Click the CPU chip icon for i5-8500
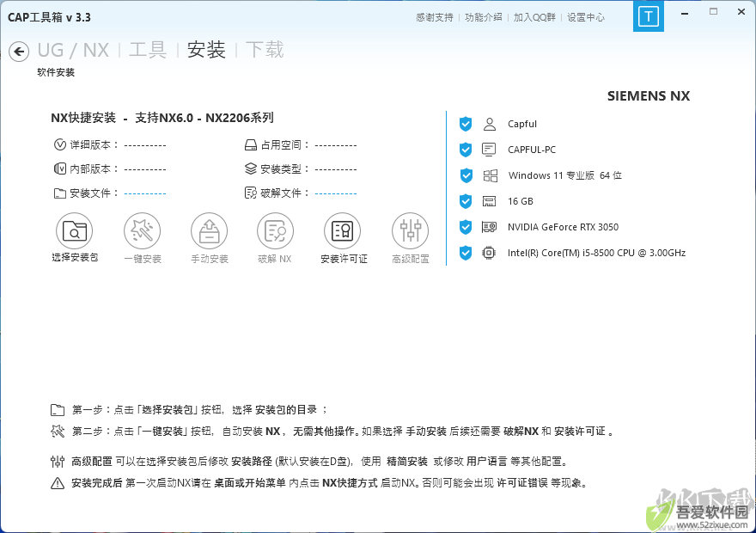 coord(489,252)
